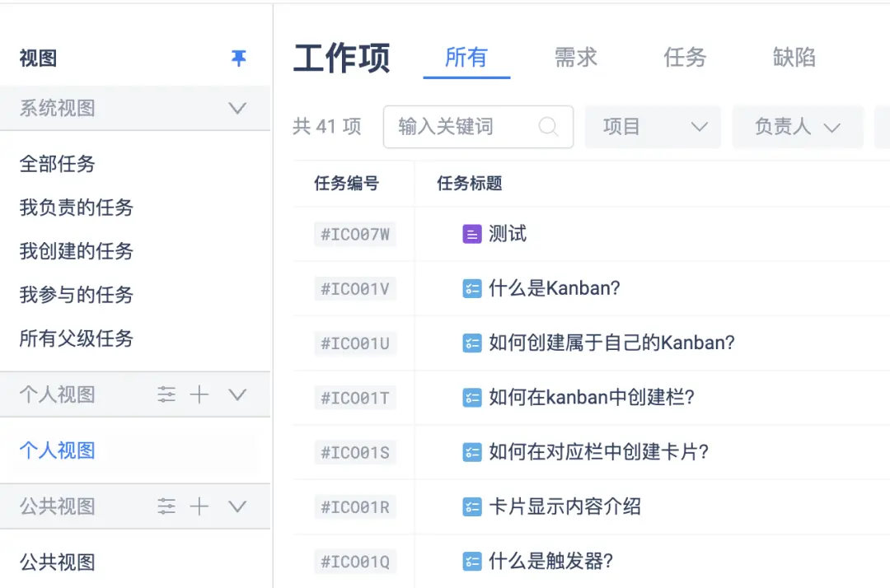This screenshot has width=890, height=588.
Task: Collapse the 个人视图 section chevron
Action: tap(237, 394)
